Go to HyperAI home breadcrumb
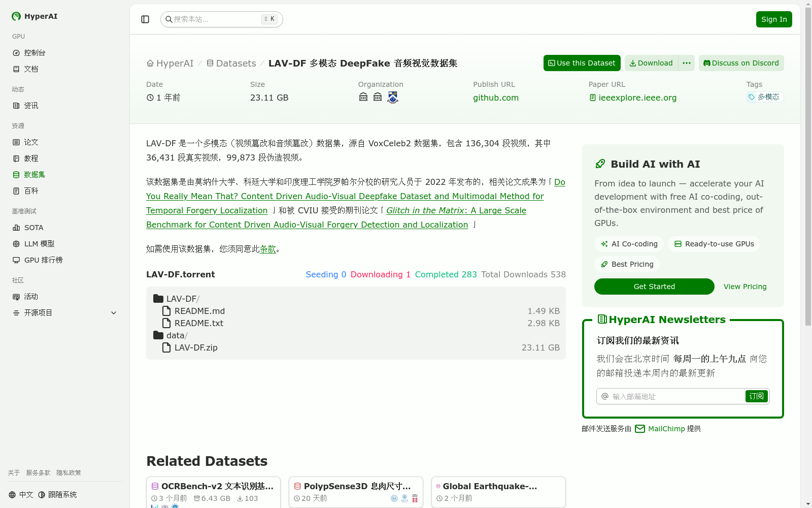Screen dimensions: 812x508 point(170,63)
